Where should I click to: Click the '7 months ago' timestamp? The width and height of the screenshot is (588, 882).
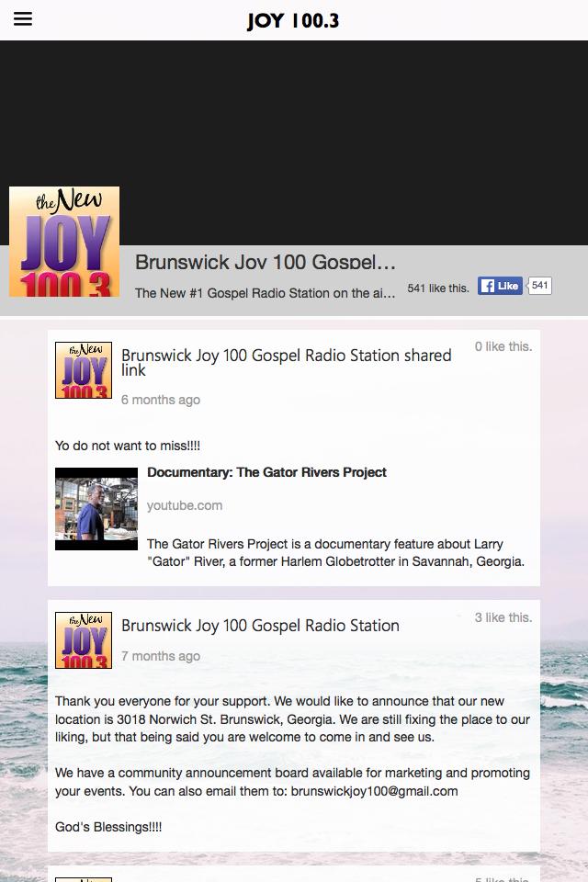(x=161, y=656)
